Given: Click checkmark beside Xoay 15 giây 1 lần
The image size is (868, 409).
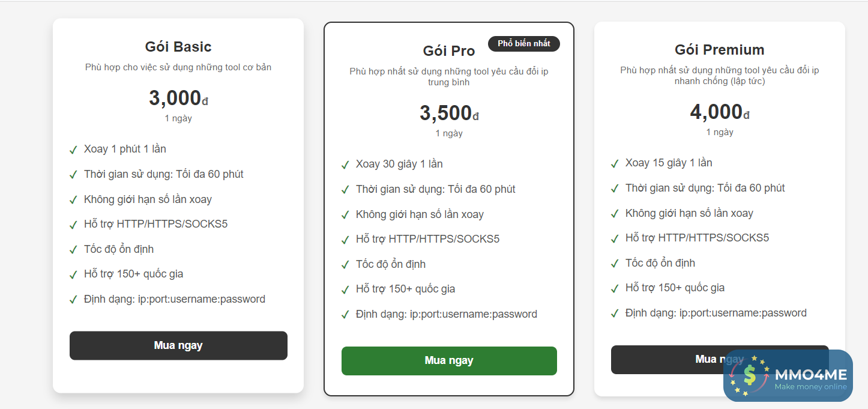Looking at the screenshot, I should (615, 163).
